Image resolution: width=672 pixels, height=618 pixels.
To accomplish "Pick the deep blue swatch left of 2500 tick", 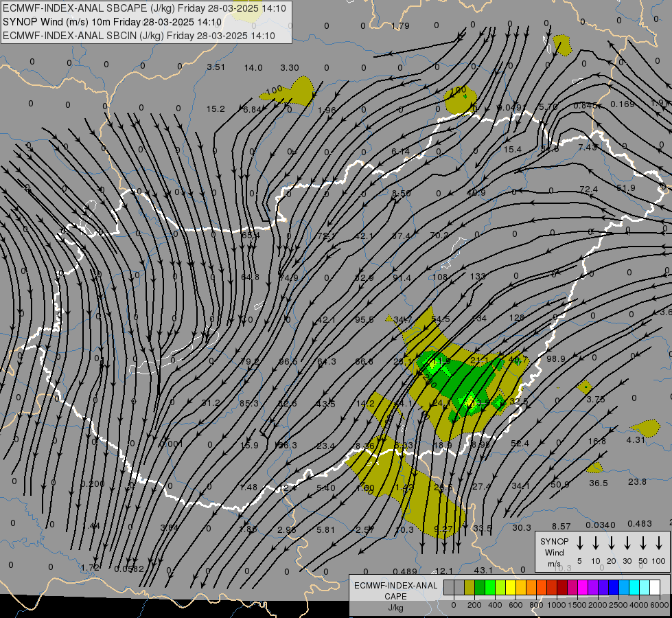I will [614, 587].
